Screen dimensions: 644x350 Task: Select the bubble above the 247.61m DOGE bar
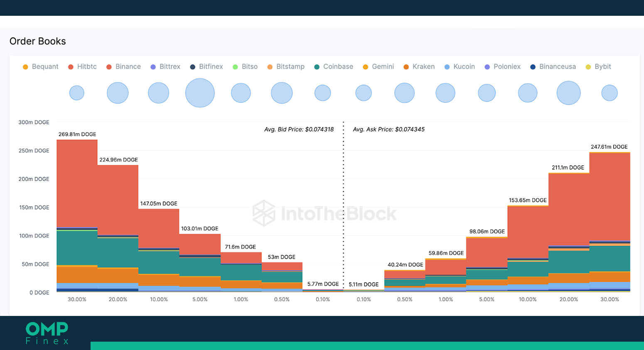(x=610, y=93)
